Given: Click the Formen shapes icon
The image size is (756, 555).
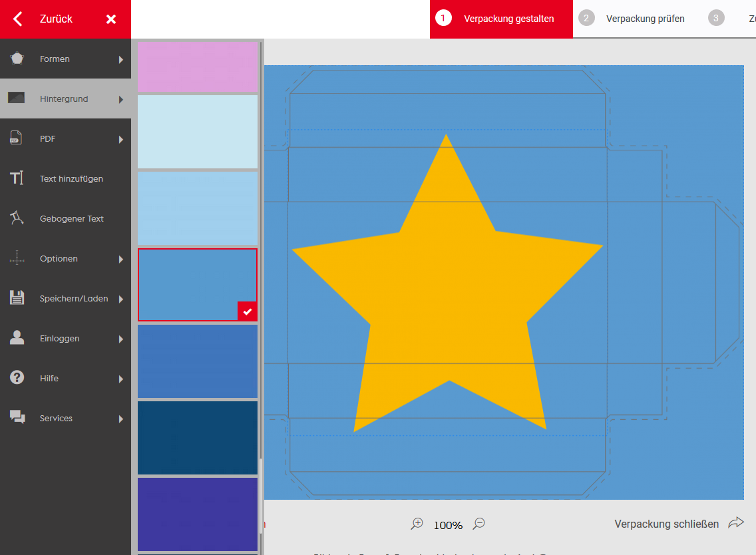Looking at the screenshot, I should 17,59.
